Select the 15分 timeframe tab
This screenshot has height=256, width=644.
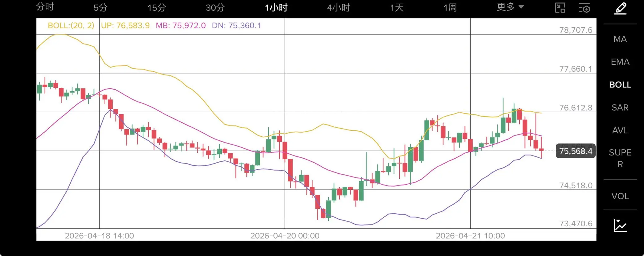[x=157, y=8]
